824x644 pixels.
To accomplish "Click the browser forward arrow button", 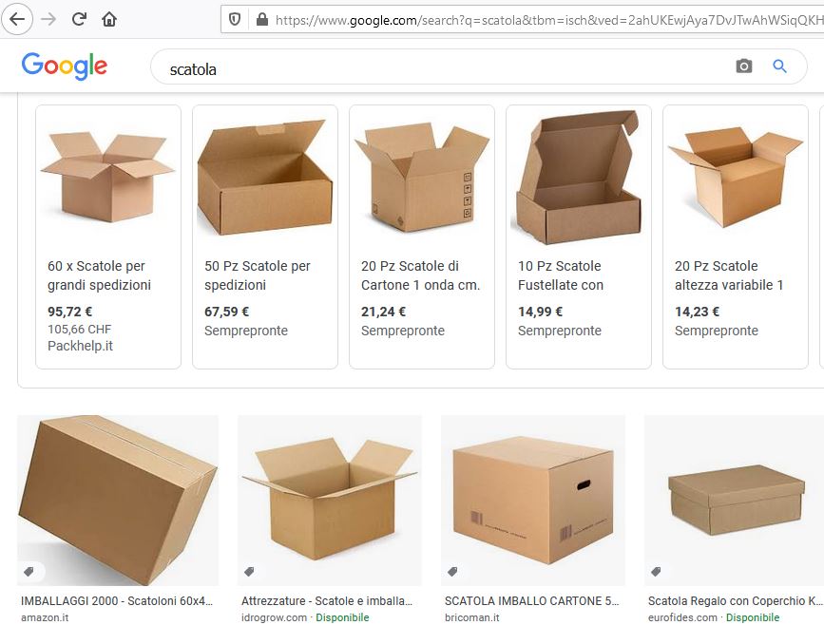I will (x=48, y=19).
